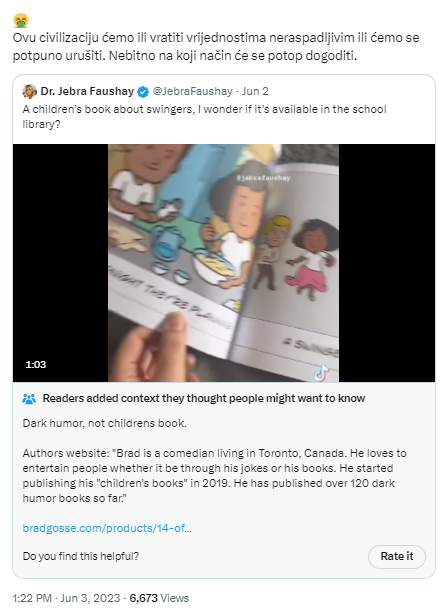Click the quoted tweet text about swingers
The height and width of the screenshot is (615, 440).
click(204, 116)
